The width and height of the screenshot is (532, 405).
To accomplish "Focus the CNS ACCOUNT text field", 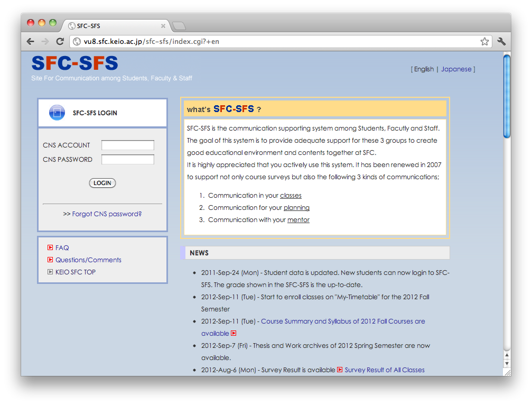I will (x=128, y=145).
